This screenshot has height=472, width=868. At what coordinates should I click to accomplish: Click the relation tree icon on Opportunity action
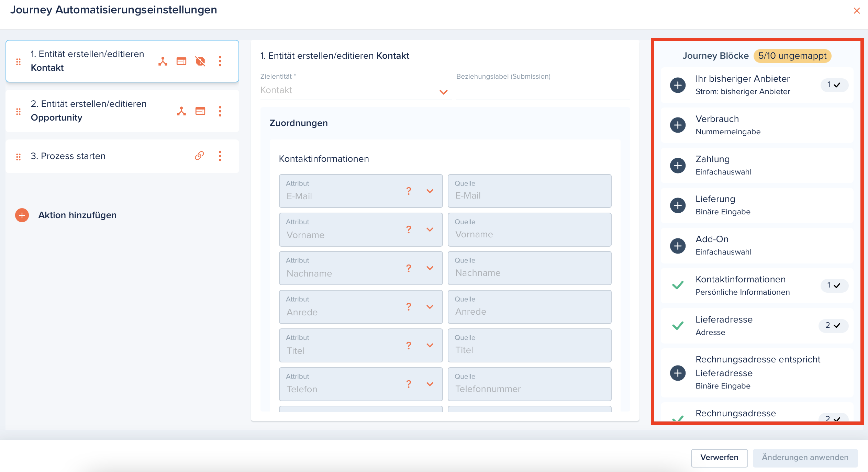[181, 111]
